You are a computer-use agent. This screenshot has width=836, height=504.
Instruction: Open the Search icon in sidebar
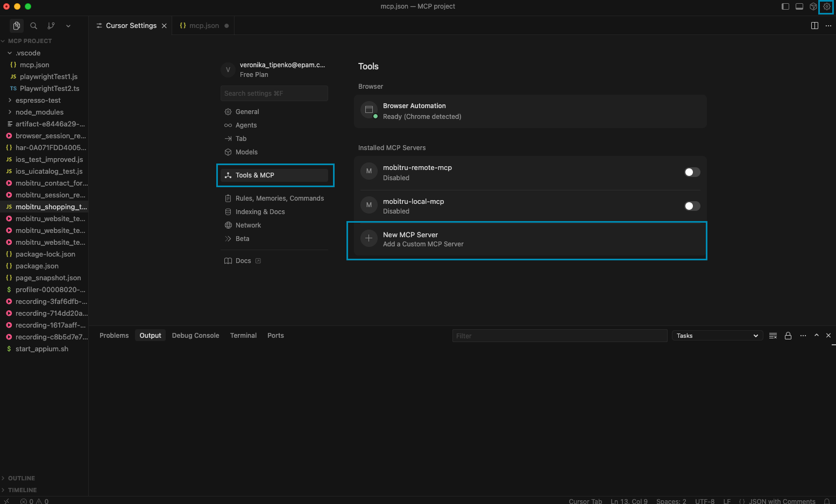pos(34,26)
